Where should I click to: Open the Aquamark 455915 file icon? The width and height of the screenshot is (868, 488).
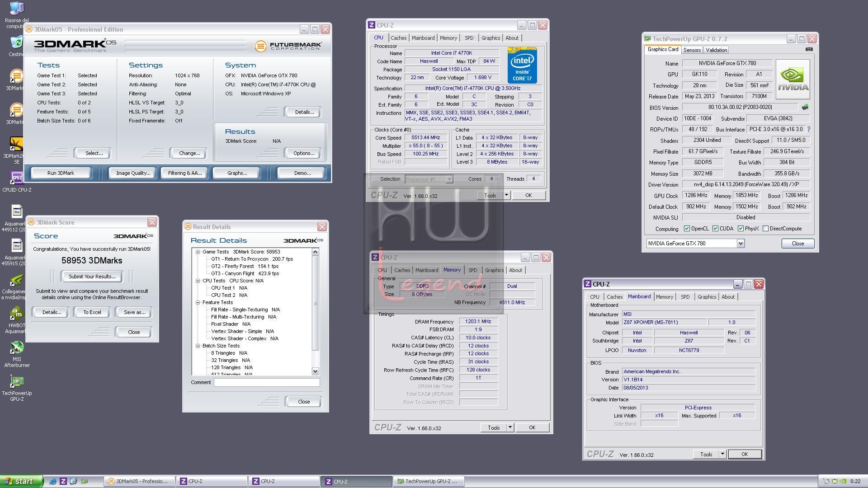click(x=17, y=245)
